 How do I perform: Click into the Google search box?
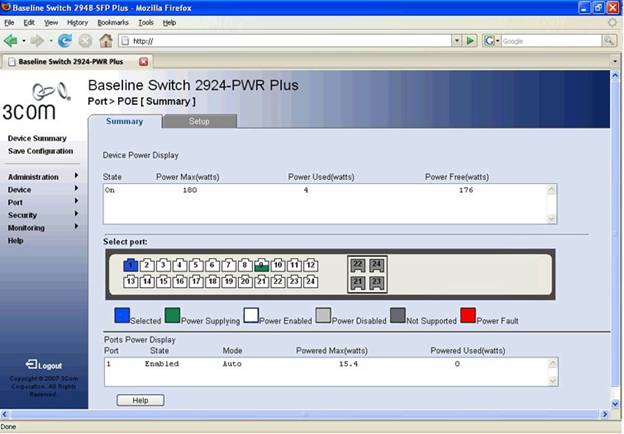(x=551, y=41)
